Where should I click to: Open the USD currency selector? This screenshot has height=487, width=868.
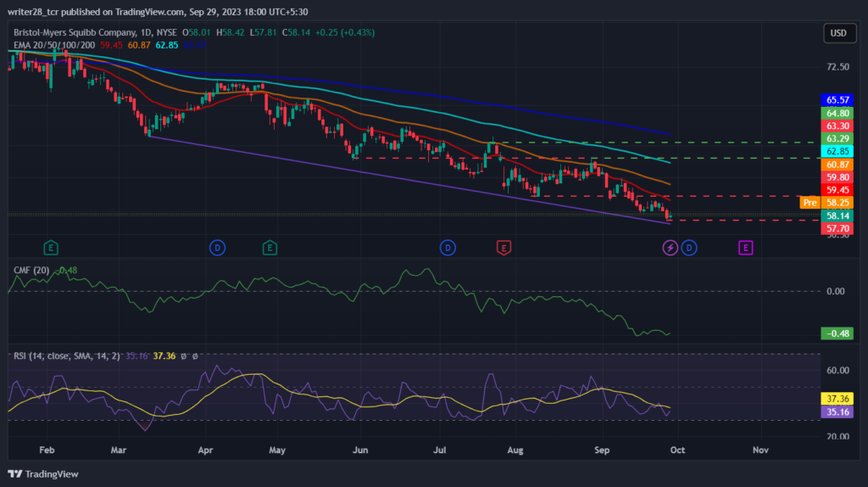click(x=839, y=33)
